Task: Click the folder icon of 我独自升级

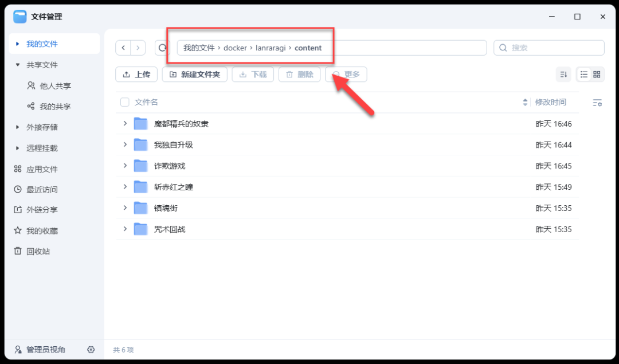Action: pyautogui.click(x=140, y=144)
